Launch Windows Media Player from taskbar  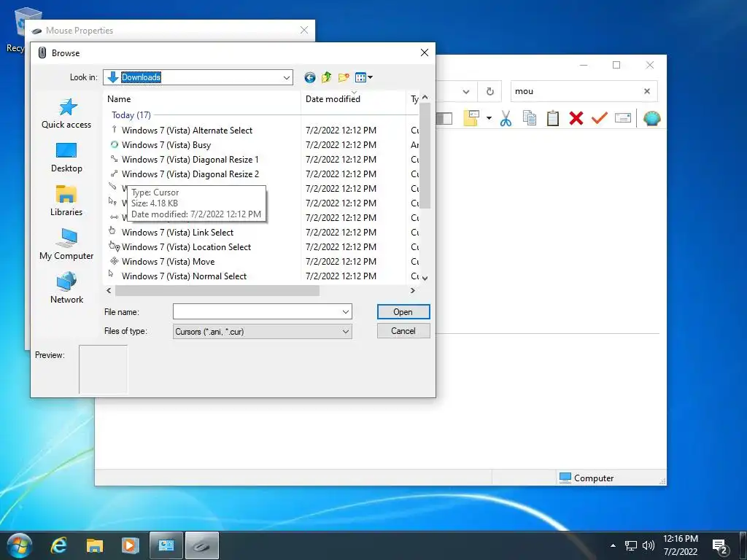click(130, 545)
